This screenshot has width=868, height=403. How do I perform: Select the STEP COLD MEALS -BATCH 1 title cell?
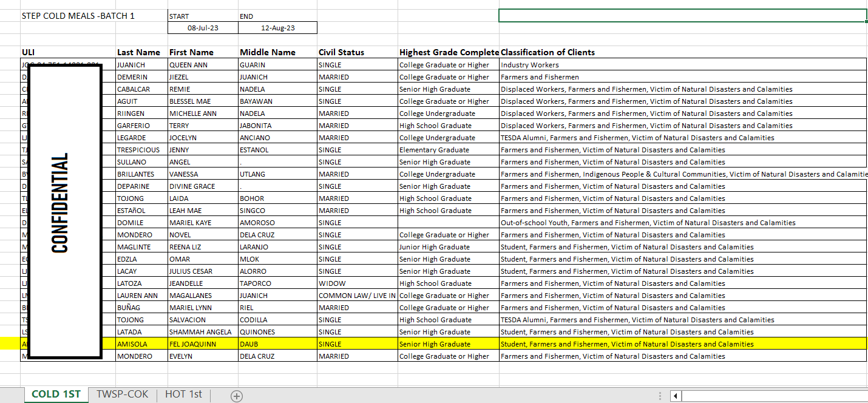[x=68, y=16]
